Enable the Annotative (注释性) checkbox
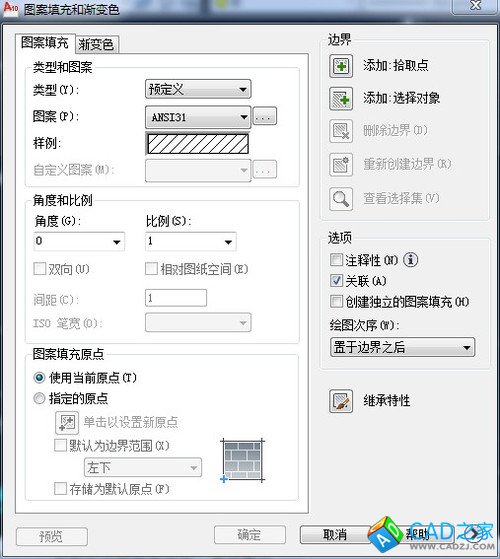500x559 pixels. pos(336,260)
